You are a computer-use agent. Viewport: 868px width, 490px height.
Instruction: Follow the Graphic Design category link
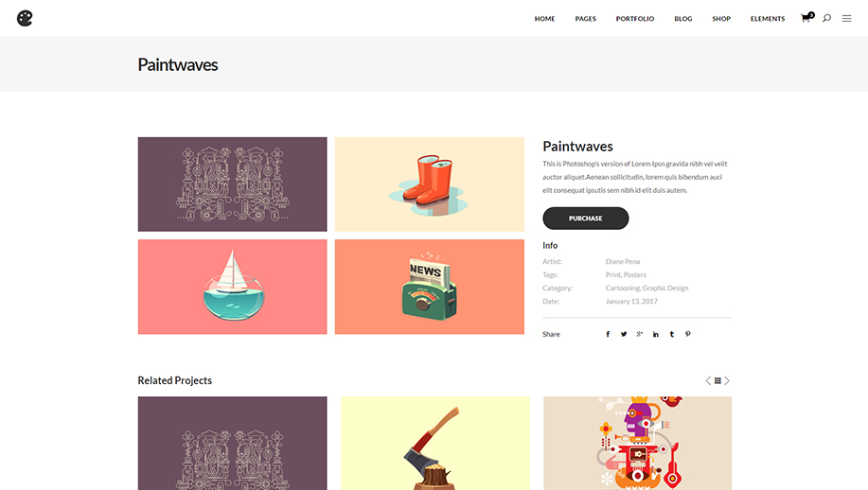pyautogui.click(x=665, y=289)
